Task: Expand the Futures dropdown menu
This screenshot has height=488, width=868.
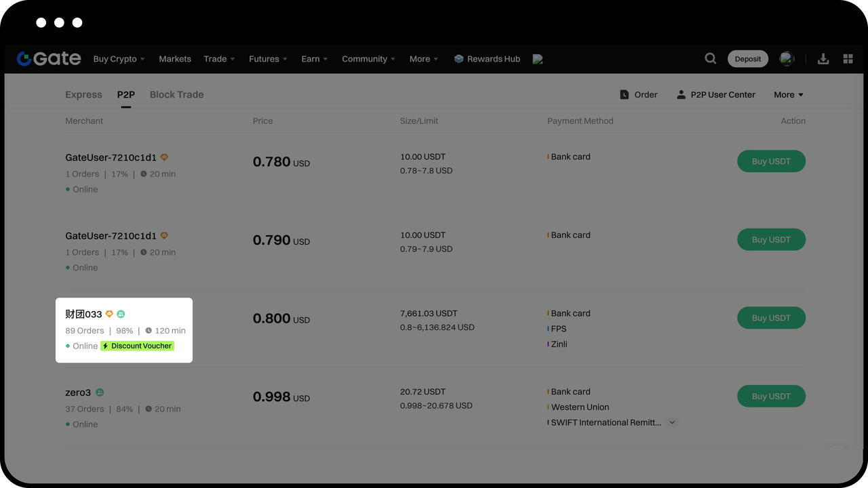Action: (x=268, y=59)
